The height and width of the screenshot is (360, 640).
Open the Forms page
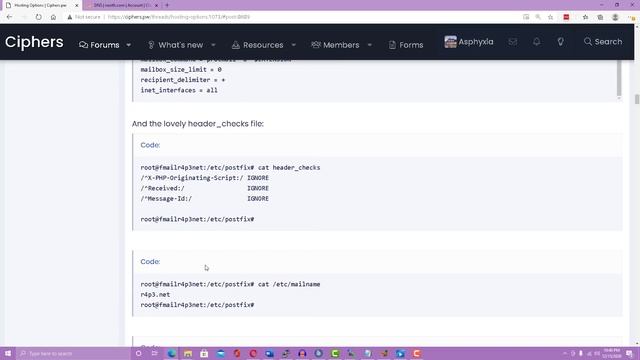[406, 45]
